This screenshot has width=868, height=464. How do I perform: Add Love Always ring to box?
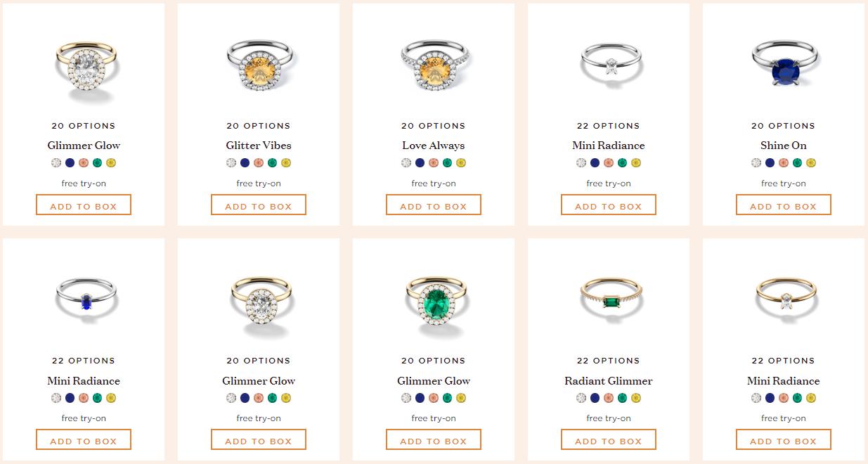pyautogui.click(x=434, y=205)
